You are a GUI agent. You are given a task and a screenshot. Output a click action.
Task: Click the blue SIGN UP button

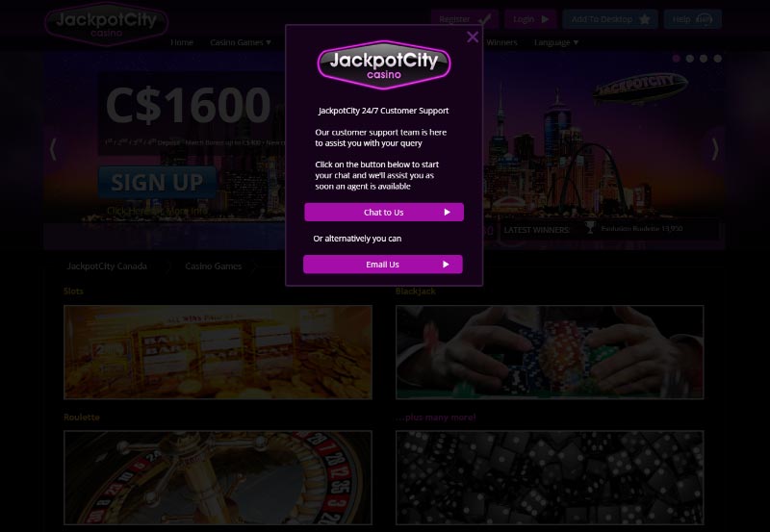point(157,182)
